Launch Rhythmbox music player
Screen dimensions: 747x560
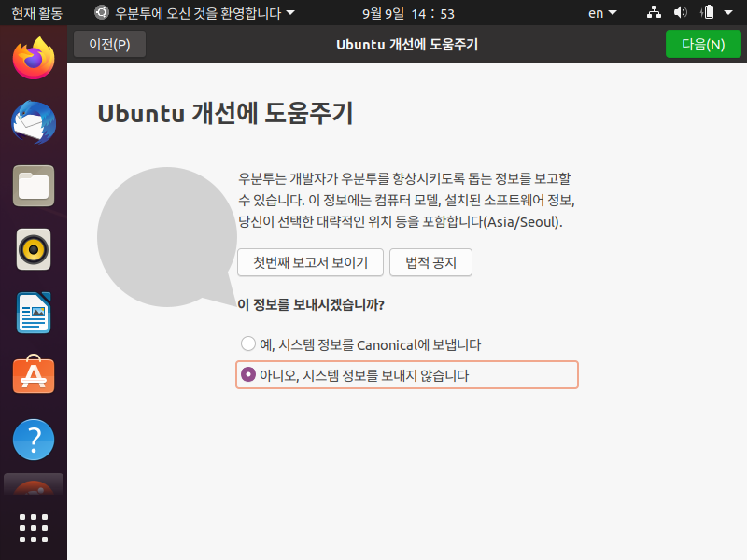(34, 249)
